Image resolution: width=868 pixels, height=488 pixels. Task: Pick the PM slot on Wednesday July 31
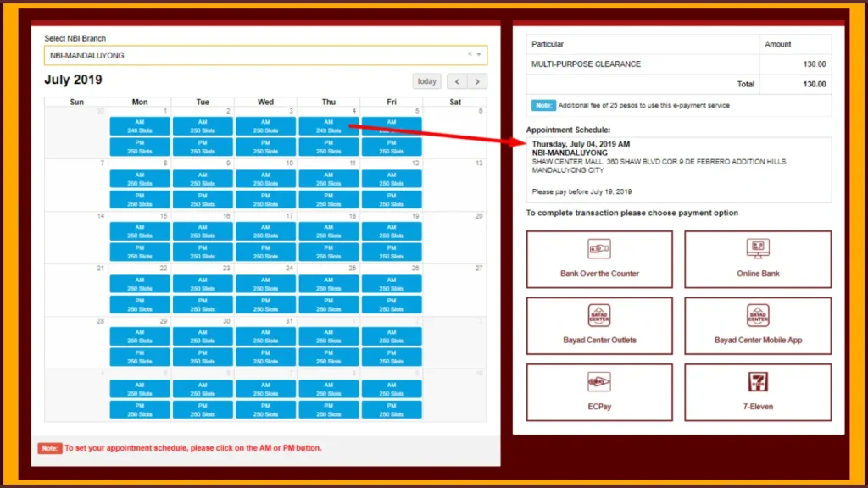click(x=265, y=357)
